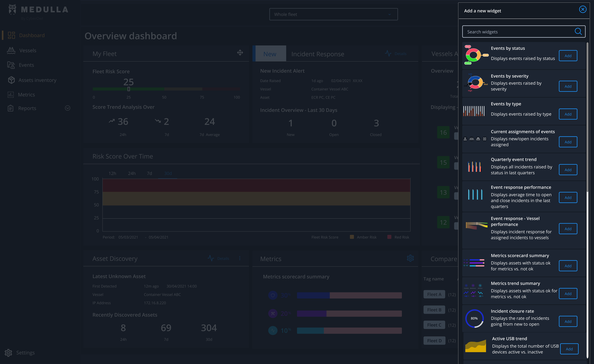This screenshot has height=364, width=594.
Task: Open the Whole fleet dropdown
Action: [x=333, y=14]
